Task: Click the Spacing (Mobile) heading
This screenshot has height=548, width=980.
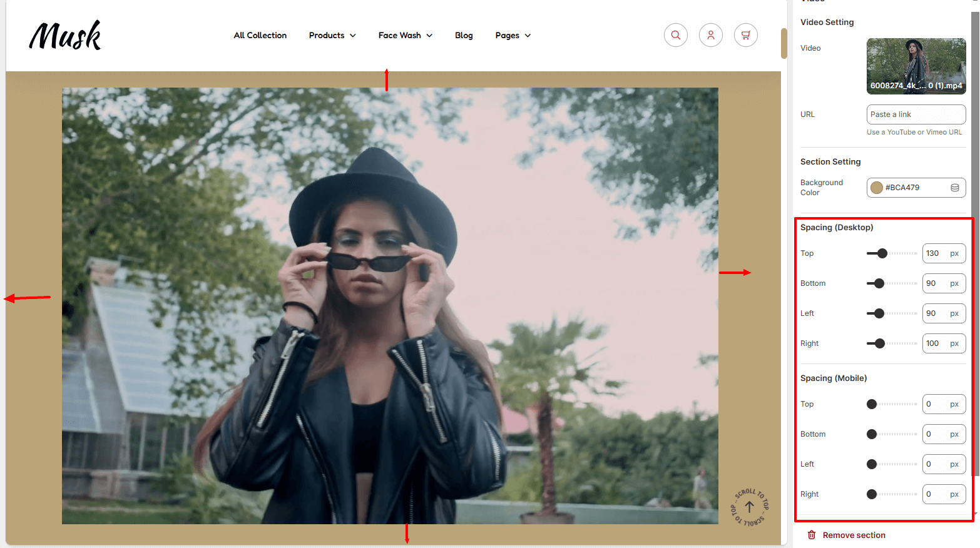Action: pos(834,378)
